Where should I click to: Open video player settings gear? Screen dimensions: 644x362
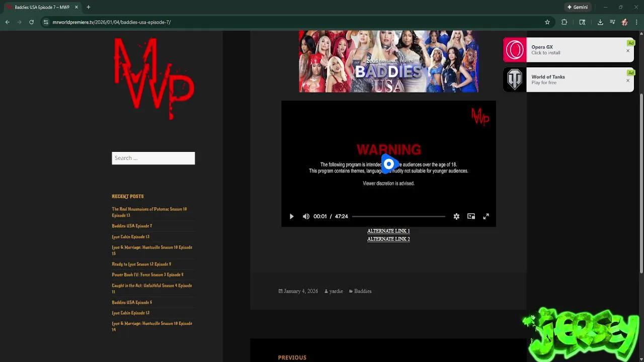tap(456, 216)
